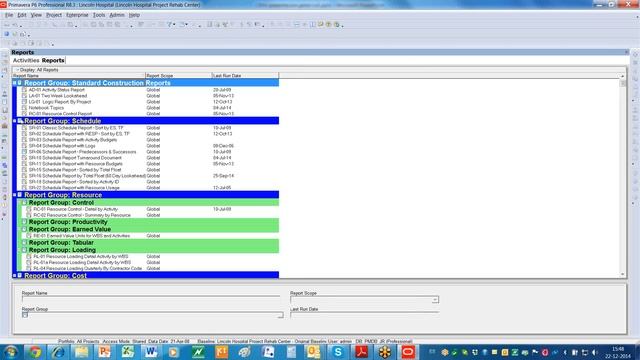
Task: Select SR-10 Schedule Report Turnaround Document row
Action: 149,158
